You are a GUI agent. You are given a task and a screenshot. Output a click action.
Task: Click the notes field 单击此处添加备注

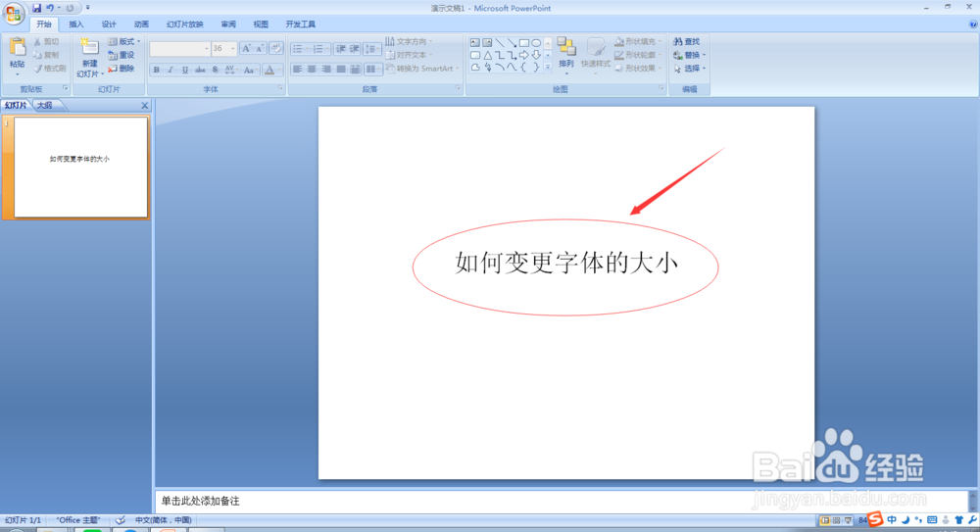tap(561, 501)
